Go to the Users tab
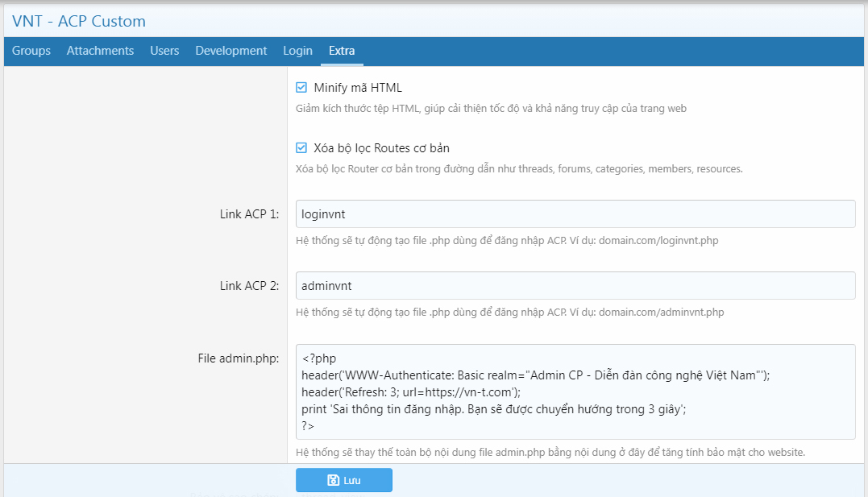The image size is (868, 497). click(x=164, y=51)
